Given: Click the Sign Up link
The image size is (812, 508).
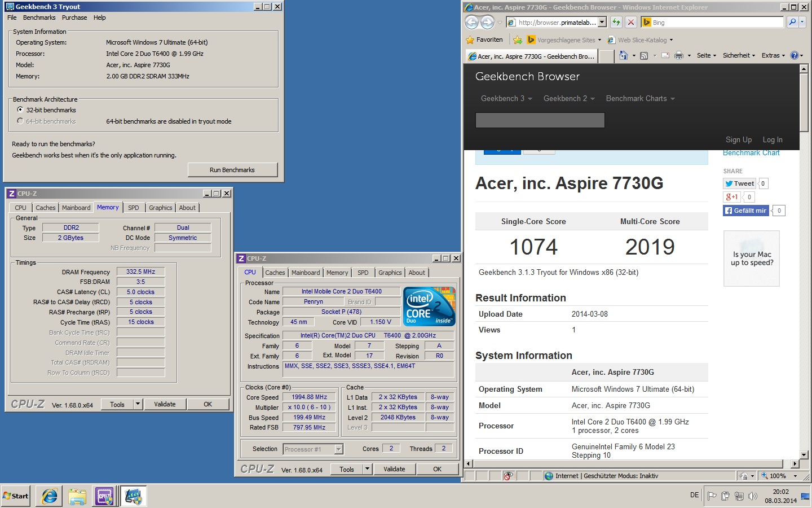Looking at the screenshot, I should [739, 139].
